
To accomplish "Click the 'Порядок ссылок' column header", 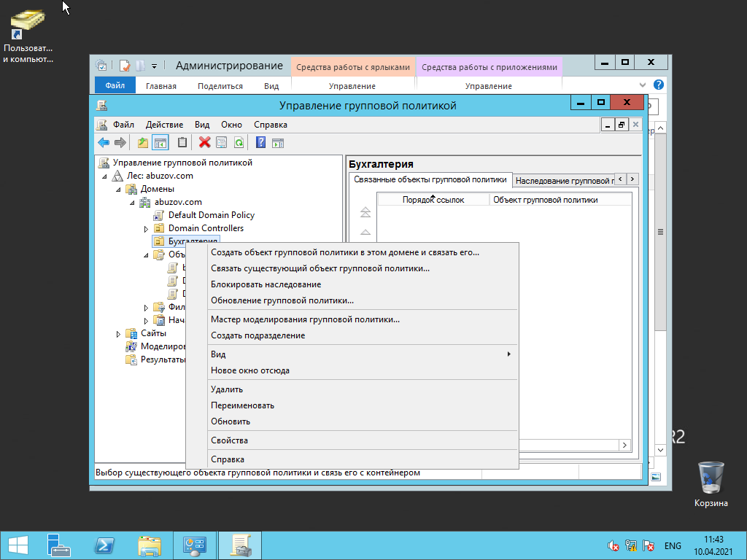I will tap(433, 200).
